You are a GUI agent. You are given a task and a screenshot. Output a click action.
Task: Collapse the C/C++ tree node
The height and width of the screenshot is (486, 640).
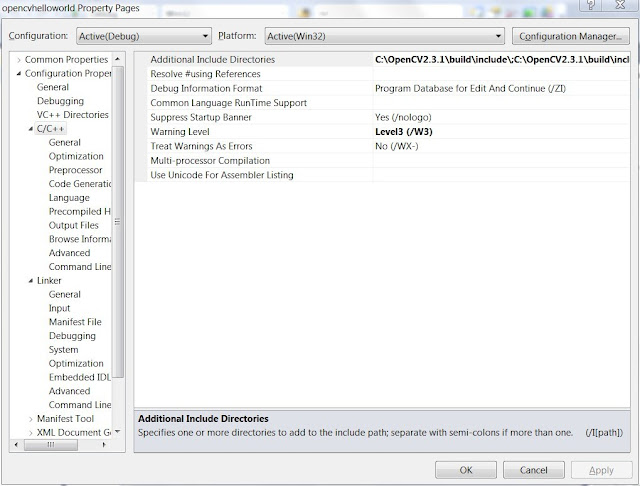31,129
